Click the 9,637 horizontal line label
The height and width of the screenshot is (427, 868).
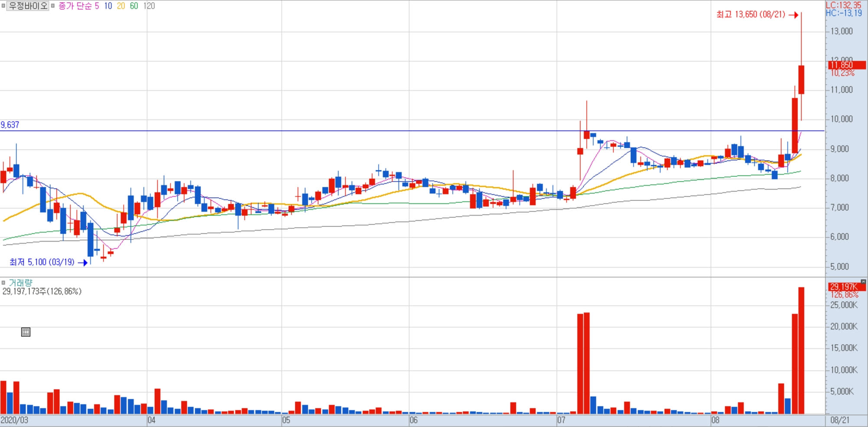pyautogui.click(x=10, y=125)
